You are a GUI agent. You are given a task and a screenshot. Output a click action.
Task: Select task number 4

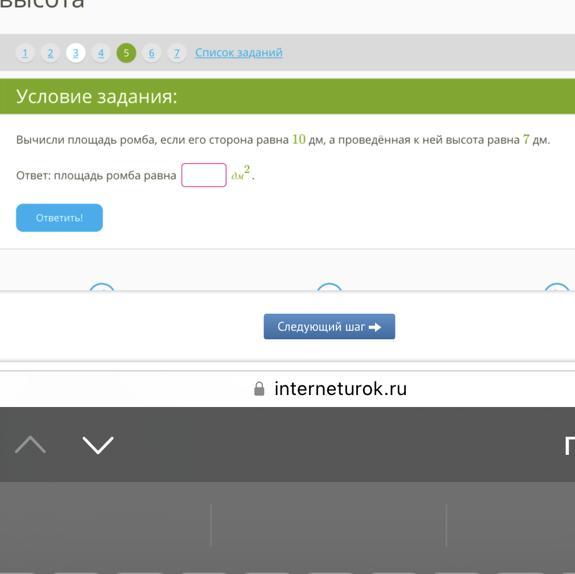tap(101, 53)
